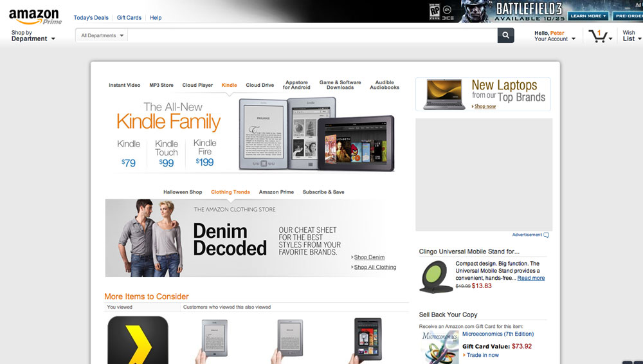The width and height of the screenshot is (643, 364).
Task: Open the Instant Video tab
Action: (x=124, y=86)
